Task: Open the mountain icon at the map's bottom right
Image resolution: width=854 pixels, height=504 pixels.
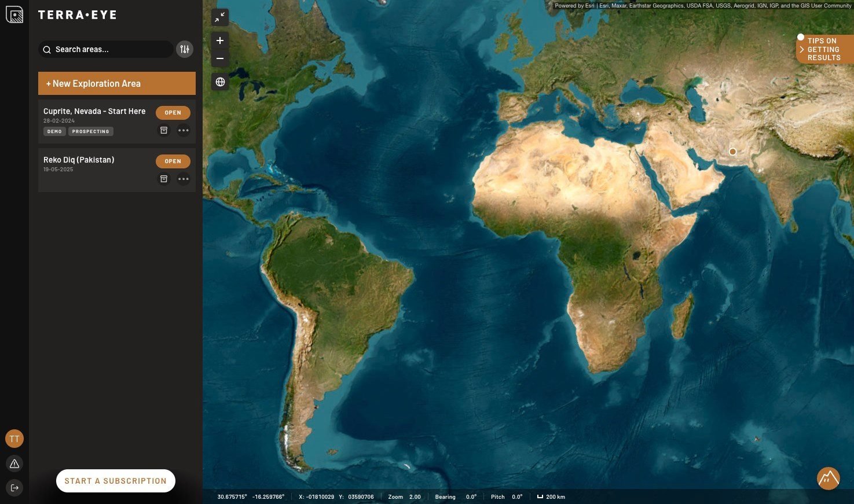Action: 829,478
